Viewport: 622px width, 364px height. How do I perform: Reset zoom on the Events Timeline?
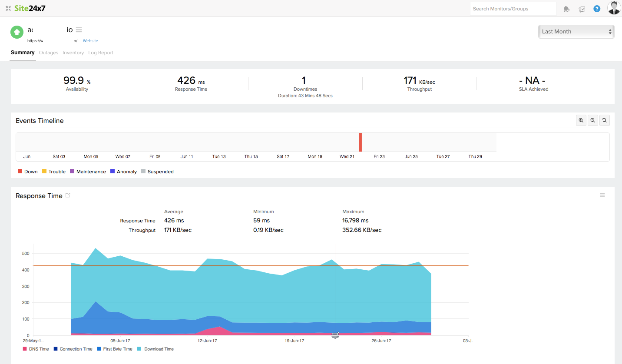(x=604, y=121)
